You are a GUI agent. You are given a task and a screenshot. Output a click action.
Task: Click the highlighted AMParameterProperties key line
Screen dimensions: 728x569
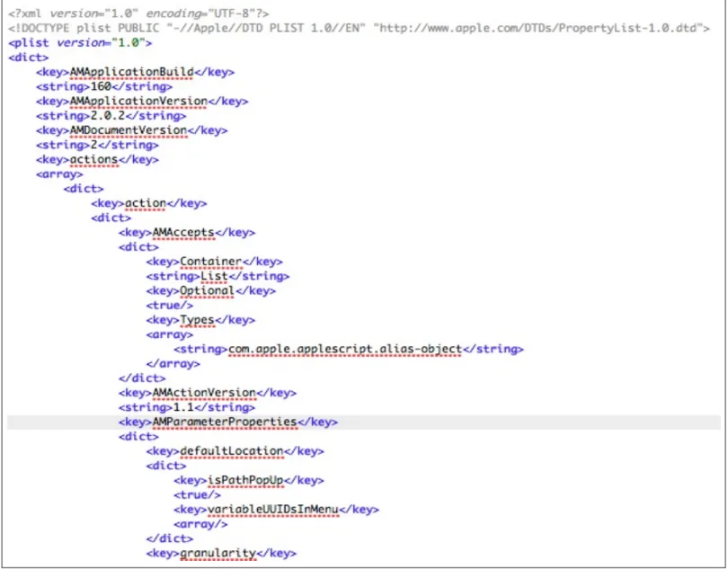364,422
